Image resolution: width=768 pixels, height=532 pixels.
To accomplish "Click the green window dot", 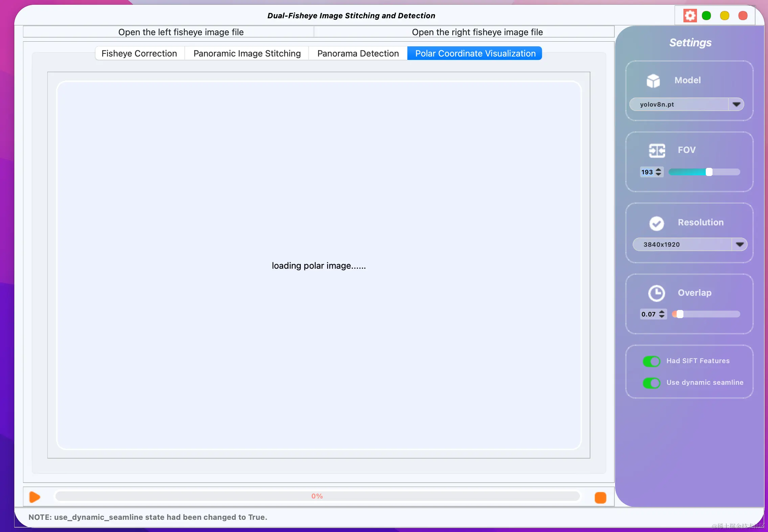I will 706,16.
